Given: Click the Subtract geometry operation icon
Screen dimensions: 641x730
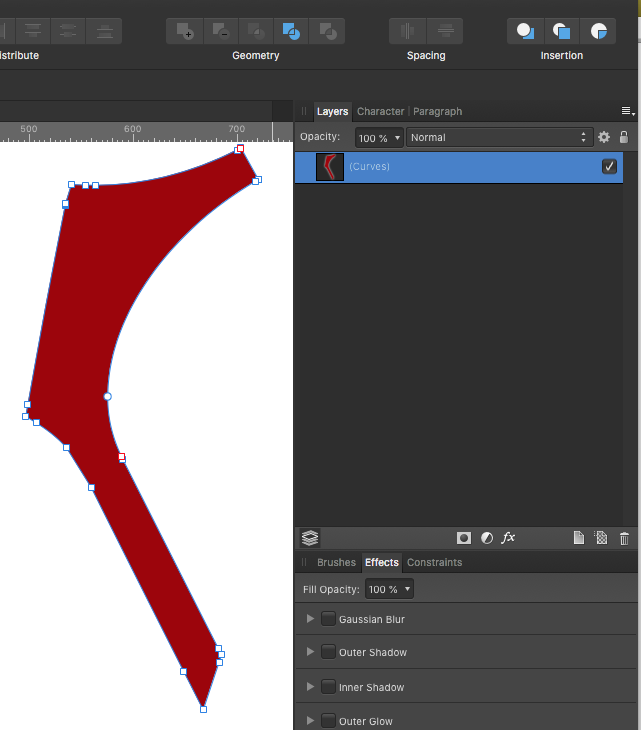Looking at the screenshot, I should 221,31.
